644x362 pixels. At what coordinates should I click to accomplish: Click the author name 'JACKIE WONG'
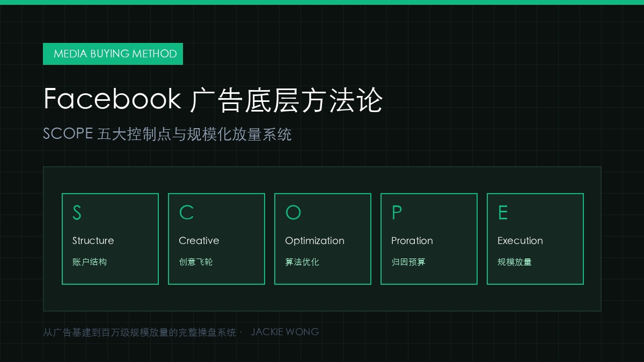(x=285, y=332)
